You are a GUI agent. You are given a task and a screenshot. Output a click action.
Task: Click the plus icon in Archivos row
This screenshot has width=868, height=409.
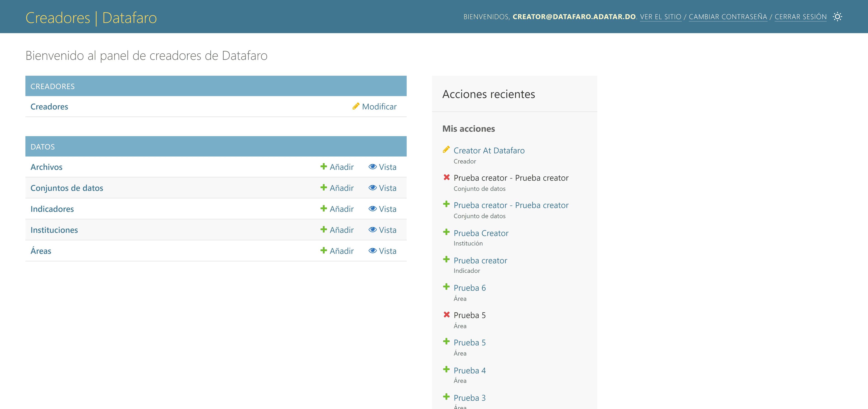point(323,166)
